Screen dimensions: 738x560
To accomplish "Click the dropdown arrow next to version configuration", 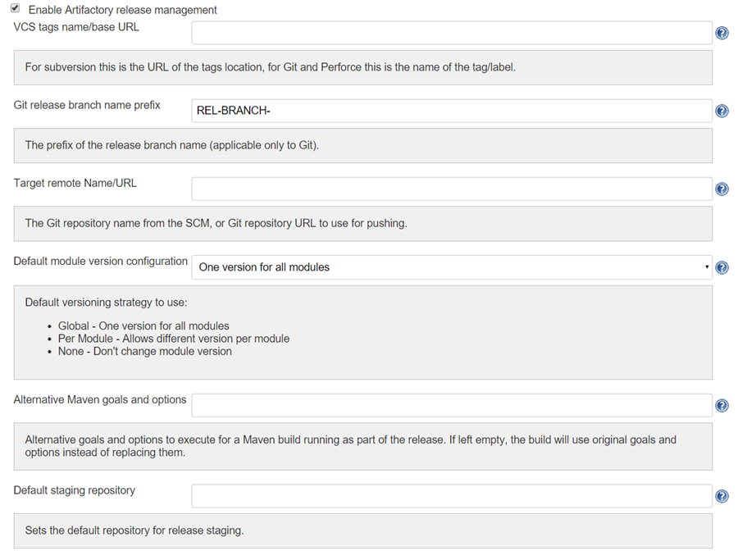I will [x=706, y=267].
